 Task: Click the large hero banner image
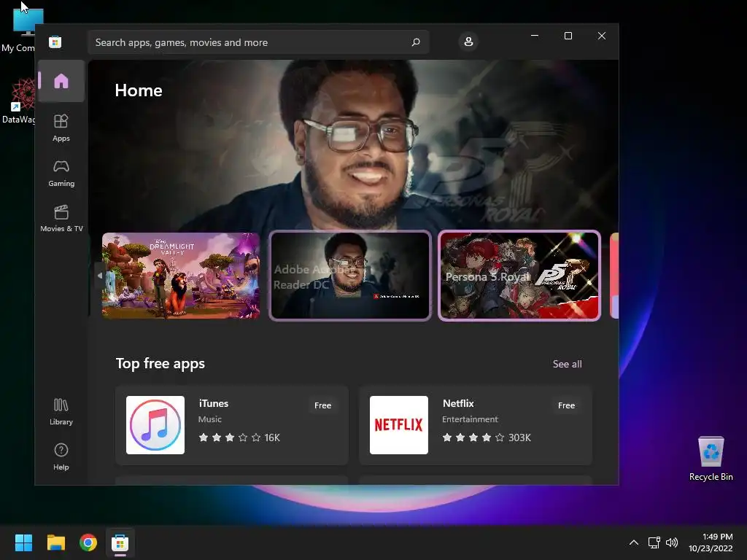click(354, 145)
